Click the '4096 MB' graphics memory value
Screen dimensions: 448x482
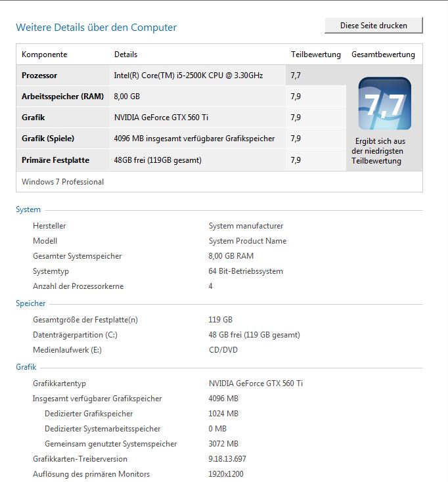pos(223,399)
